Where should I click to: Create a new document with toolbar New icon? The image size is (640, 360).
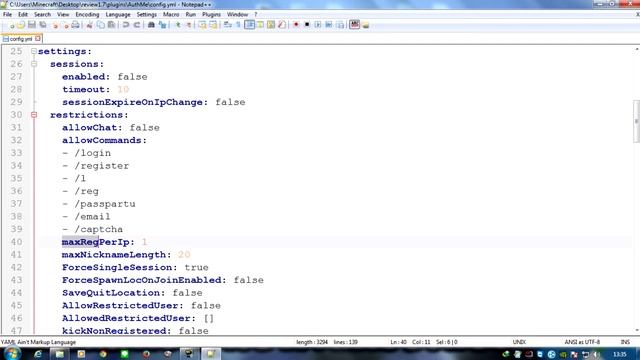[12, 25]
